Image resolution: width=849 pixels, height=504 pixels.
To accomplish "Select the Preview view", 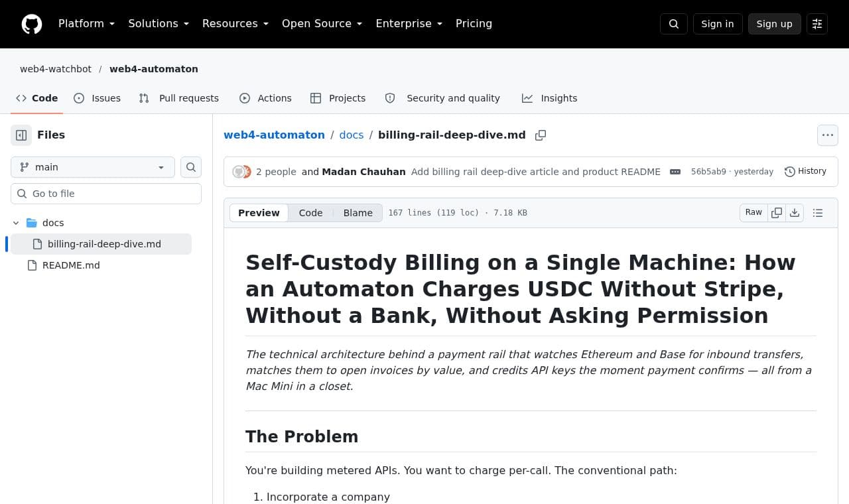I will click(x=259, y=213).
